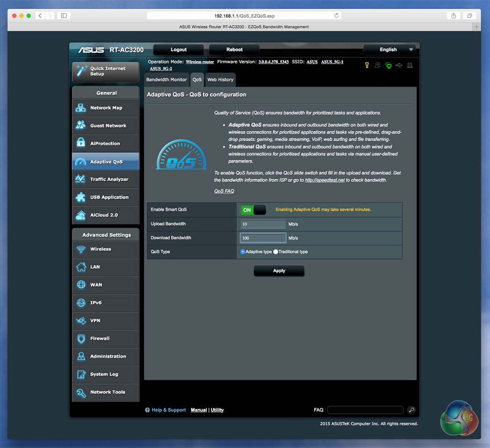490x448 pixels.
Task: Click the USB status icon
Action: [x=399, y=65]
